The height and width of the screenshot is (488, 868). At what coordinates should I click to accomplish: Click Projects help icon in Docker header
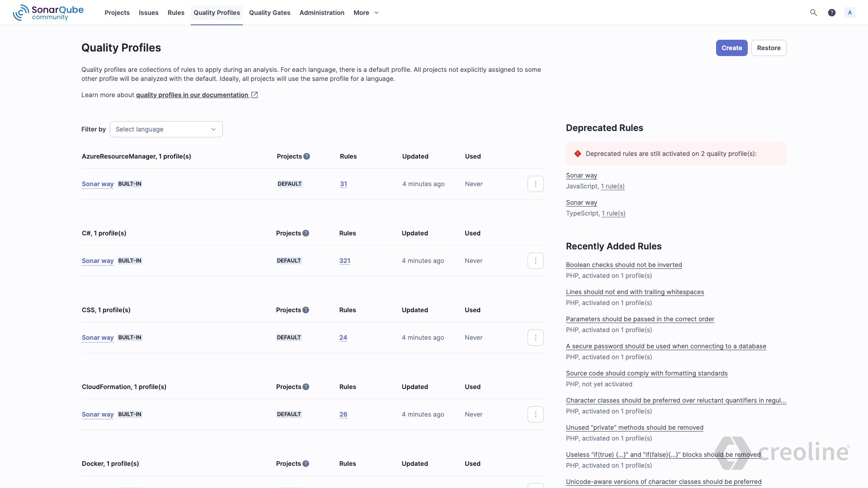pos(306,464)
